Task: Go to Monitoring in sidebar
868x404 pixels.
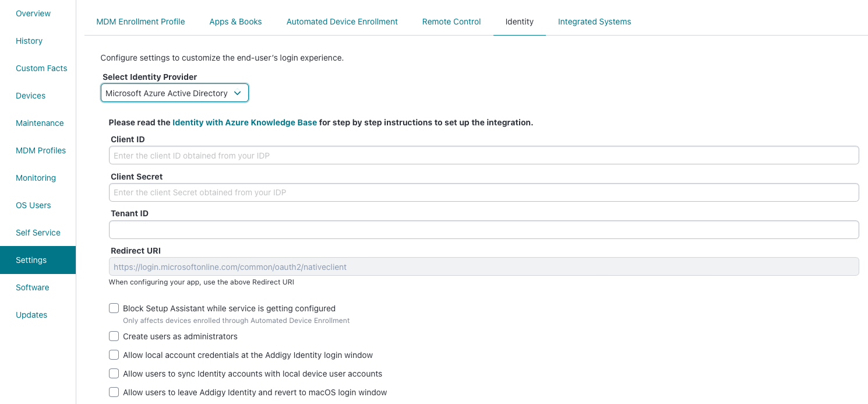Action: (36, 178)
